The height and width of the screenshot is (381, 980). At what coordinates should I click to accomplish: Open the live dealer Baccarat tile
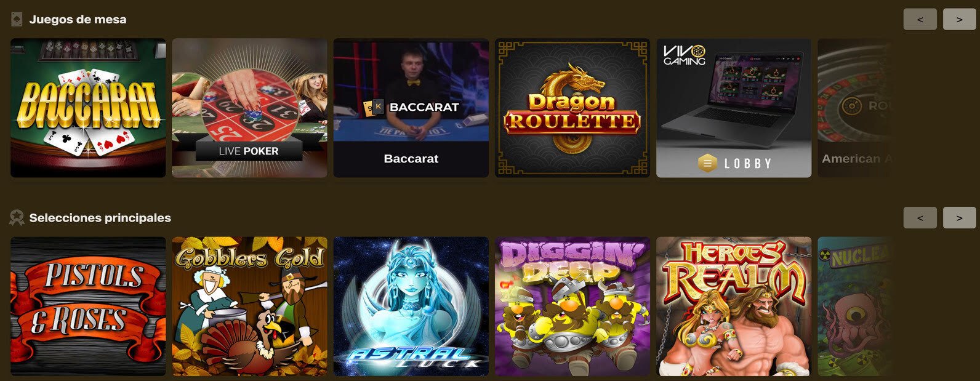tap(411, 108)
